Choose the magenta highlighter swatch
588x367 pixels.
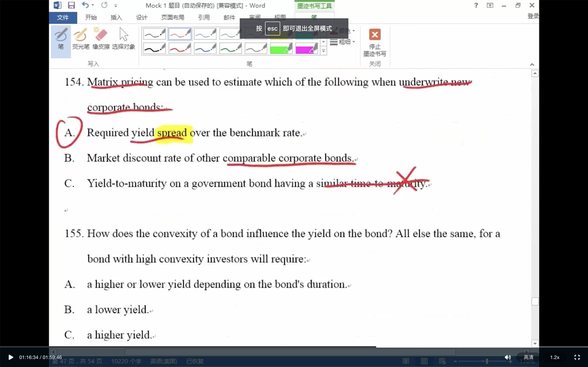point(307,49)
